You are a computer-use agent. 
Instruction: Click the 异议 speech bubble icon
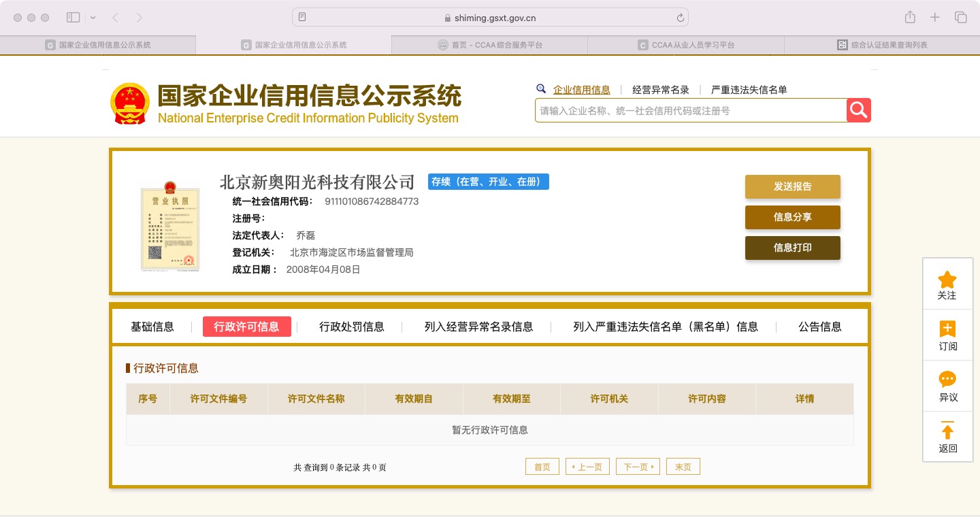pyautogui.click(x=947, y=380)
